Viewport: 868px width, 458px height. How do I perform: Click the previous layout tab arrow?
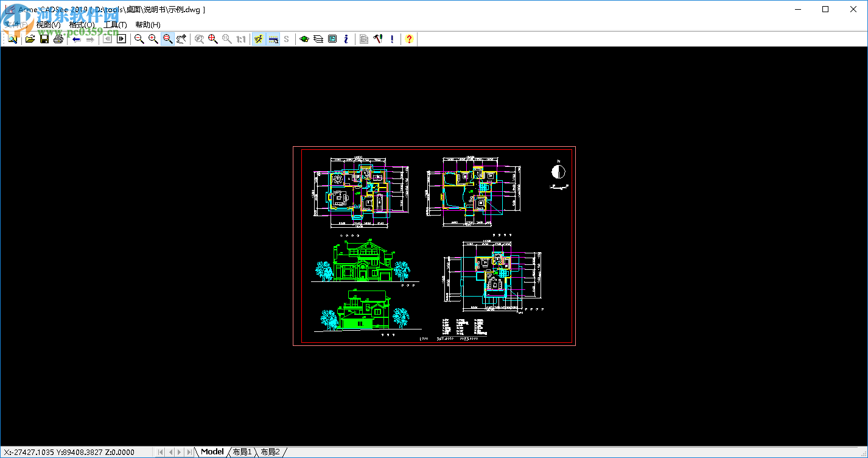coord(170,452)
